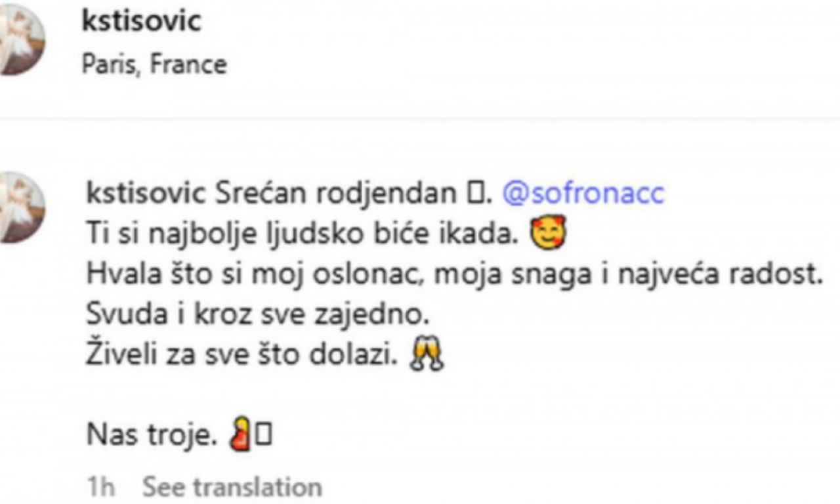Click the line starting 'Hvala što si moj oslonac'
This screenshot has width=840, height=504.
click(x=454, y=274)
